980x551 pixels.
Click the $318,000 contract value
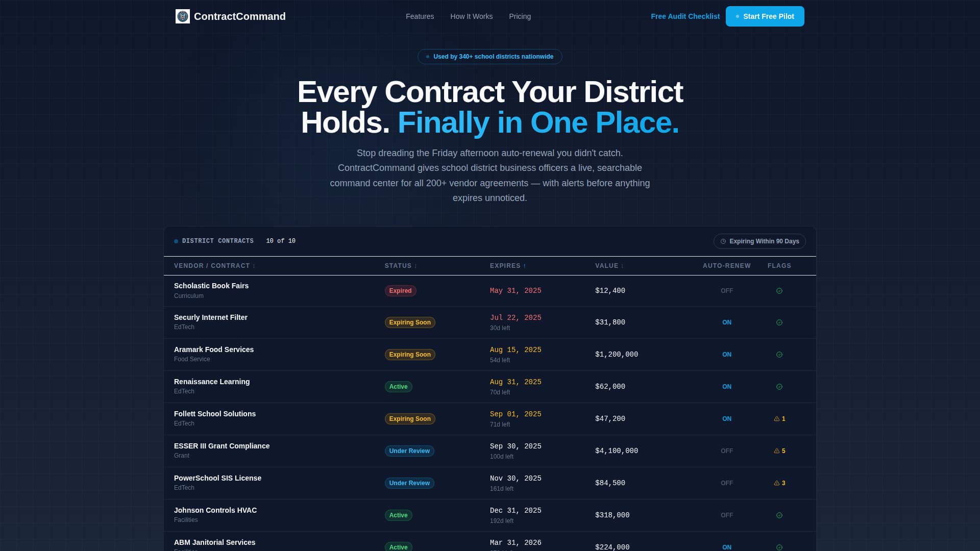pyautogui.click(x=612, y=515)
